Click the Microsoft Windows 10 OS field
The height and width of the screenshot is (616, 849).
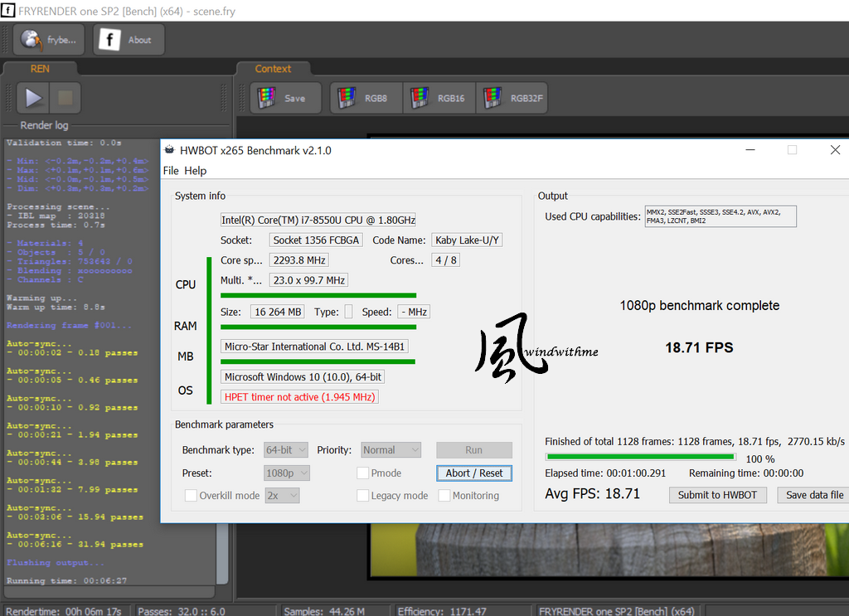[x=302, y=376]
